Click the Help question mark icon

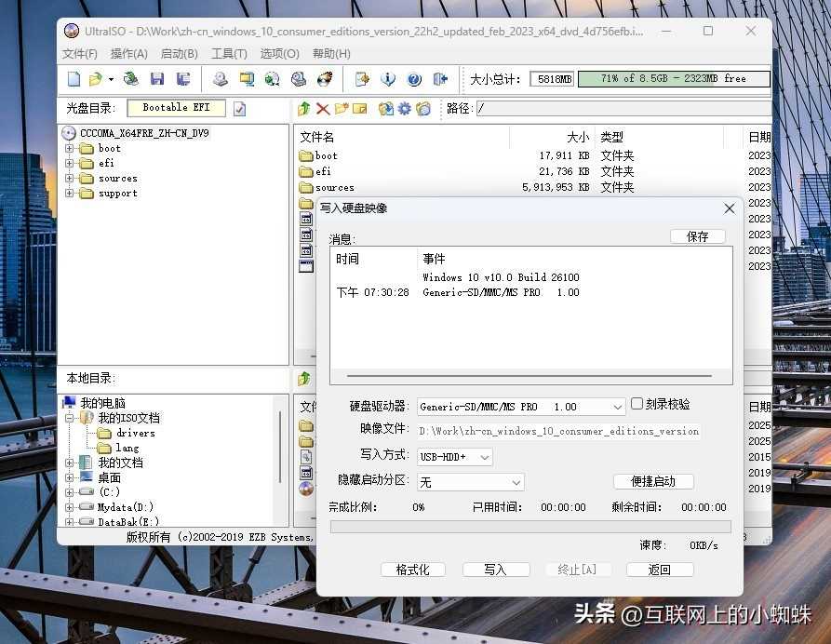pyautogui.click(x=414, y=79)
